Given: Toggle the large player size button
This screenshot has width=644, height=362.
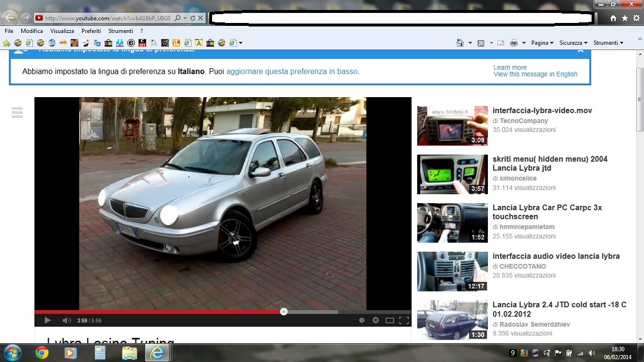Looking at the screenshot, I should tap(390, 320).
